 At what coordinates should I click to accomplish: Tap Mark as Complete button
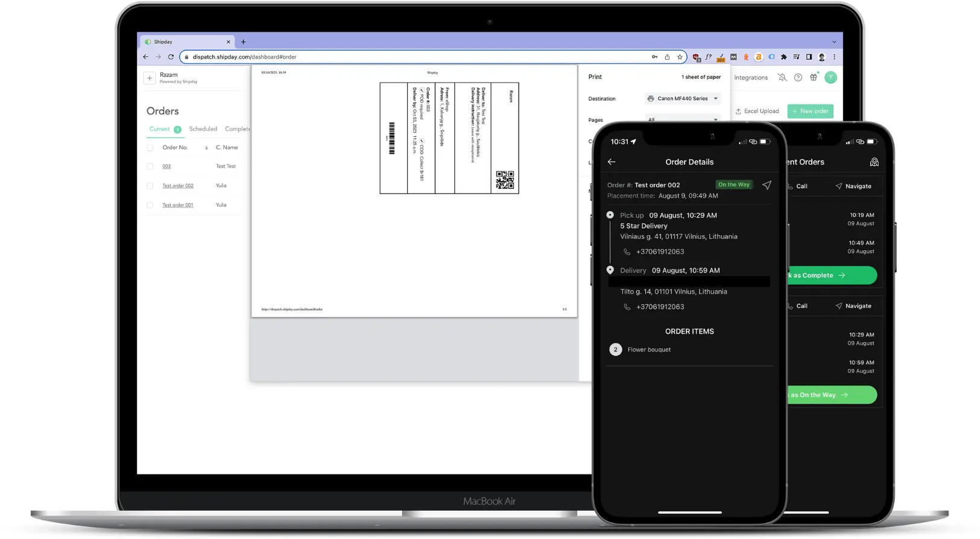(x=832, y=276)
